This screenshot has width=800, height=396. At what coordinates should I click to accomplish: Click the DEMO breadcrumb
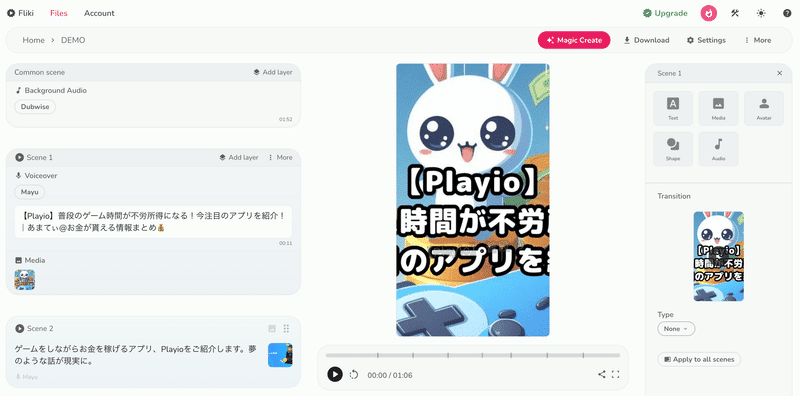[x=73, y=40]
